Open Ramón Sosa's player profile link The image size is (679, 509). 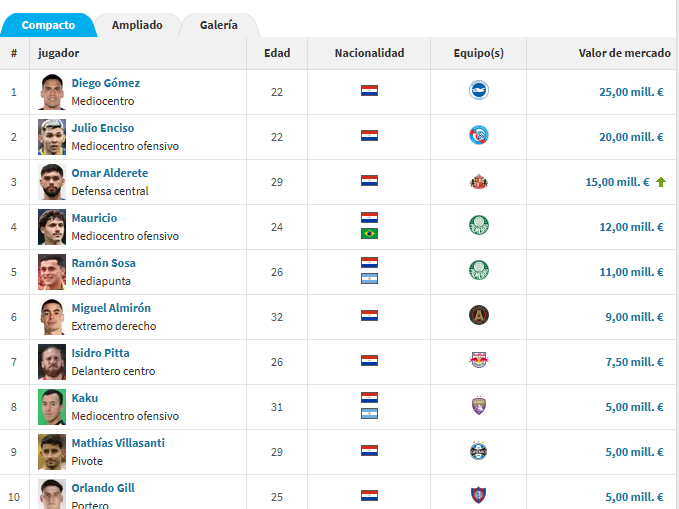(103, 263)
